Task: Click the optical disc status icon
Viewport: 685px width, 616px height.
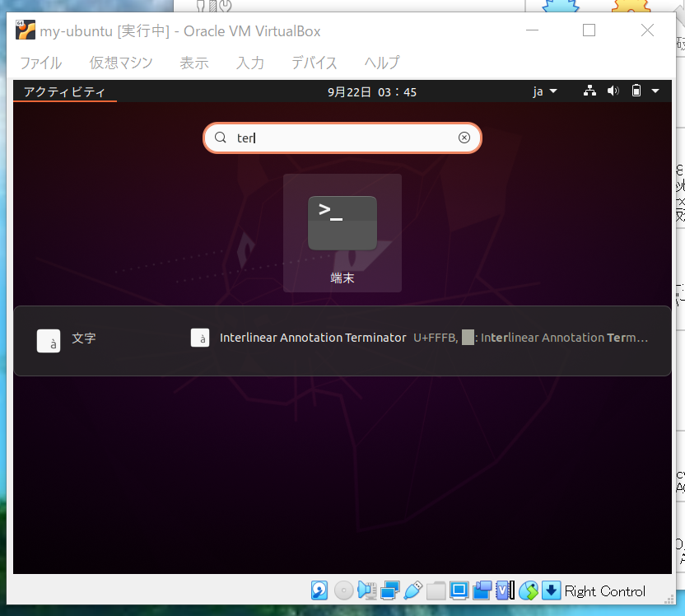Action: point(343,590)
